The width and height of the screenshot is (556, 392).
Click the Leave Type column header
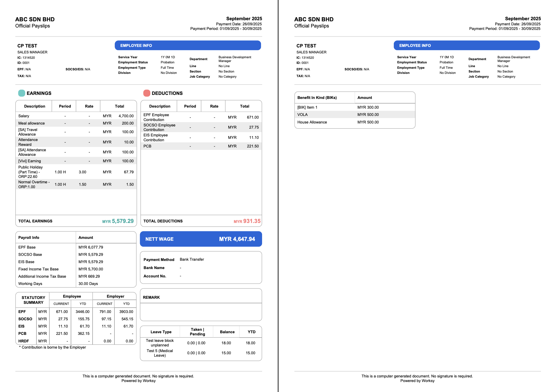[x=161, y=332]
